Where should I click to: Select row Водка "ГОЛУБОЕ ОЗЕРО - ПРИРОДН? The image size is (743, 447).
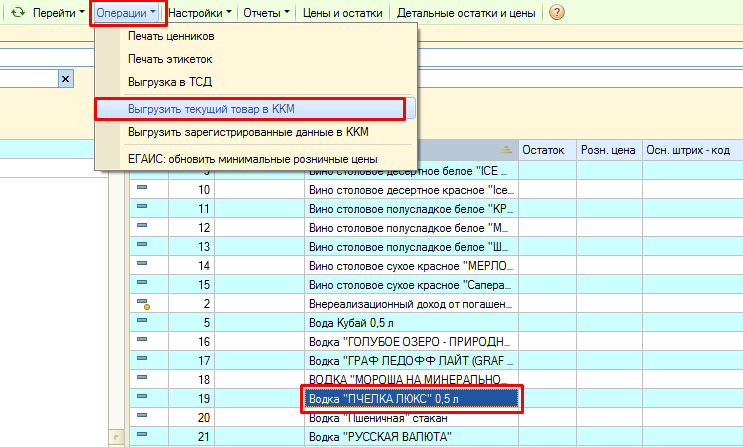pyautogui.click(x=411, y=342)
